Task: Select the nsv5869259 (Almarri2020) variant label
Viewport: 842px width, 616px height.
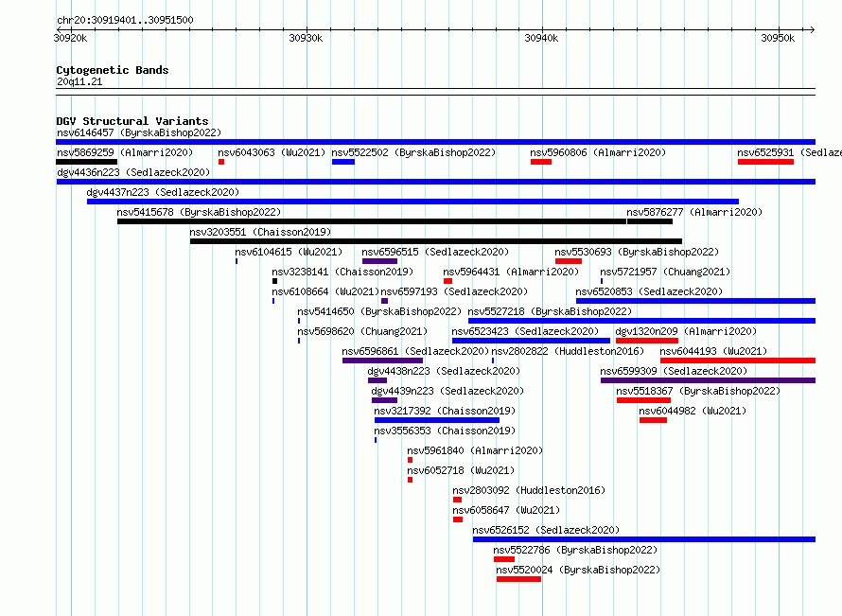Action: pos(125,152)
